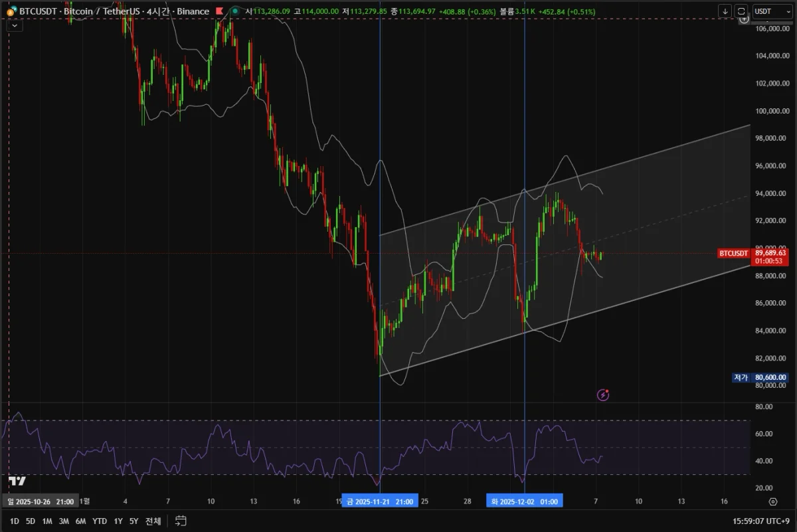Select the 1D time range
Viewport: 797px width, 532px height.
pos(15,521)
